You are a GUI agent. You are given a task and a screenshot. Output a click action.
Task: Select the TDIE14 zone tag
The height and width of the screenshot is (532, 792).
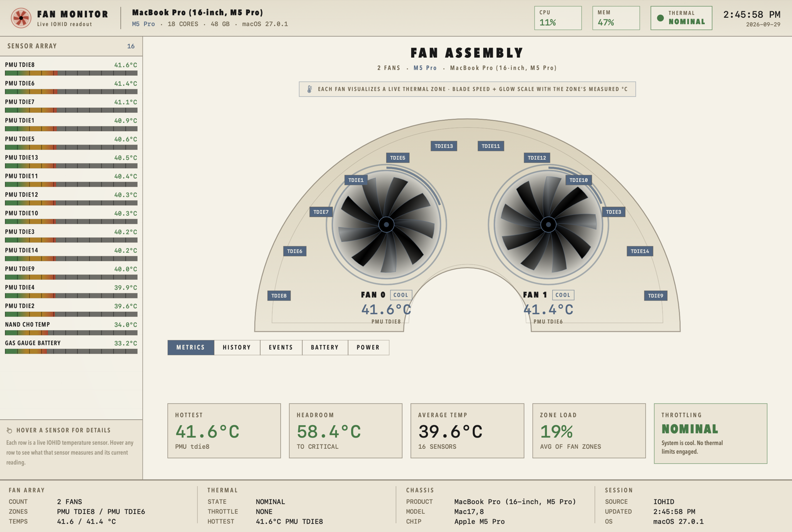[x=640, y=251]
